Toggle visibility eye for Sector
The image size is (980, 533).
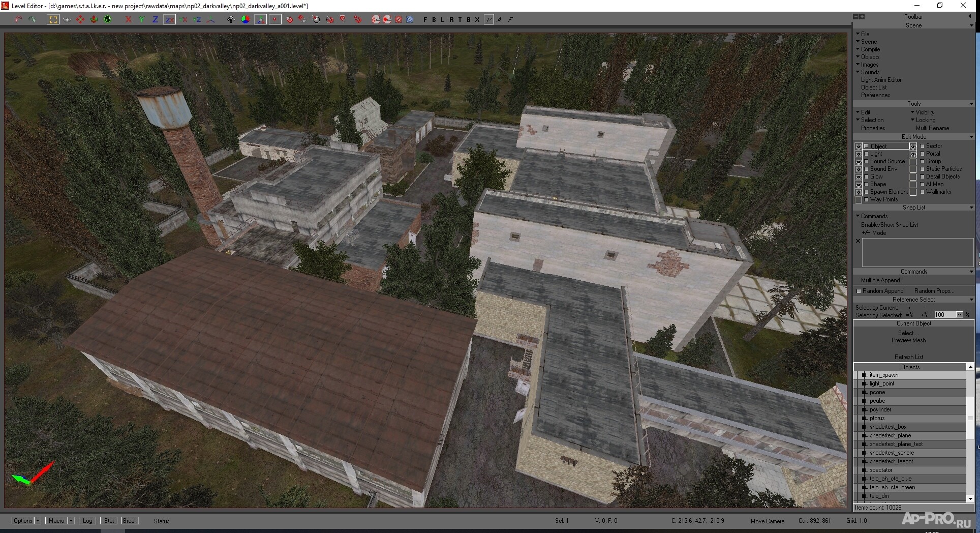pos(913,146)
